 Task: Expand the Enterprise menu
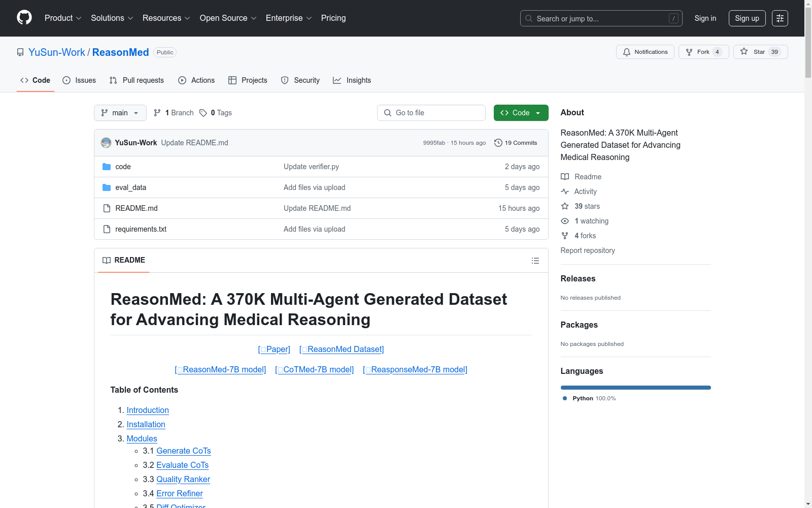[x=289, y=18]
